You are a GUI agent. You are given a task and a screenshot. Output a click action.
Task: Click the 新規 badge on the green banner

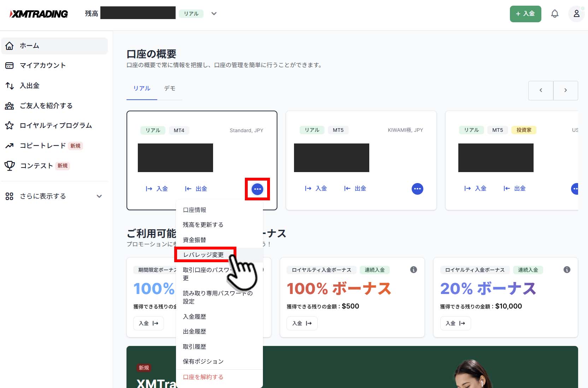[144, 368]
